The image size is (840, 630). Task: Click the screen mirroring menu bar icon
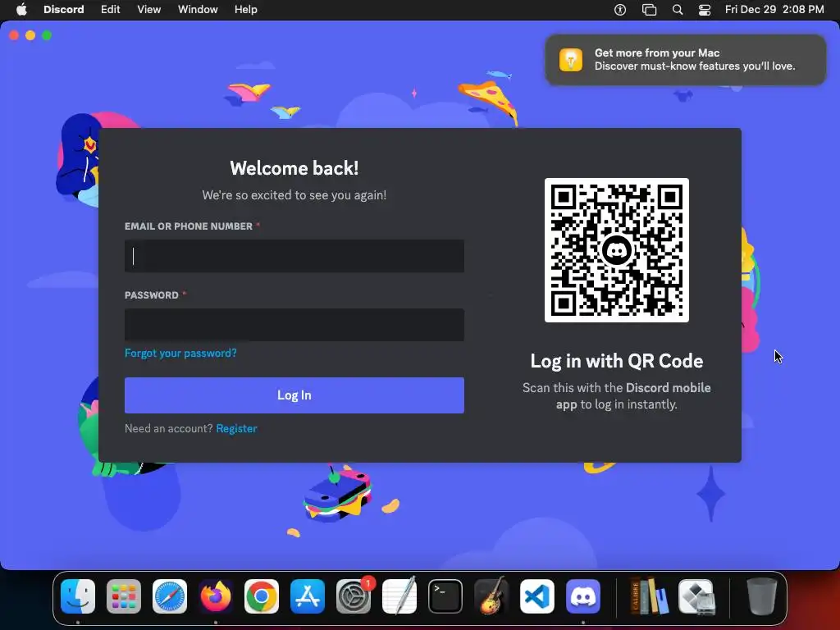[650, 10]
